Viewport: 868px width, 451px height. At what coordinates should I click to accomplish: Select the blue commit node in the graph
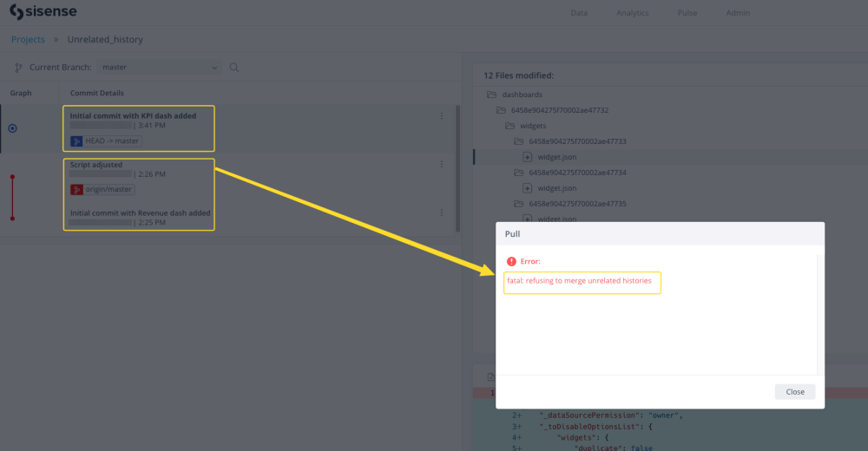coord(12,128)
